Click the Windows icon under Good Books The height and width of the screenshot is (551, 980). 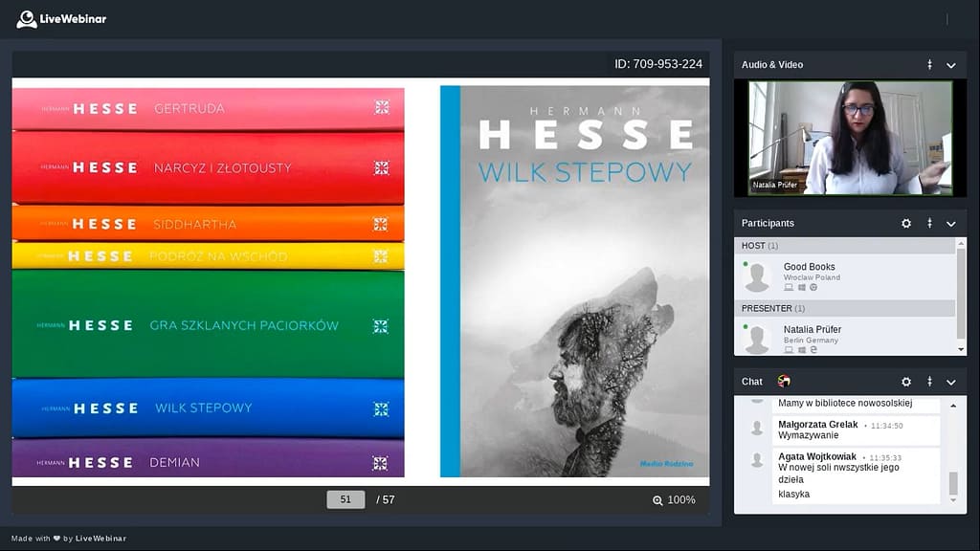(x=801, y=287)
